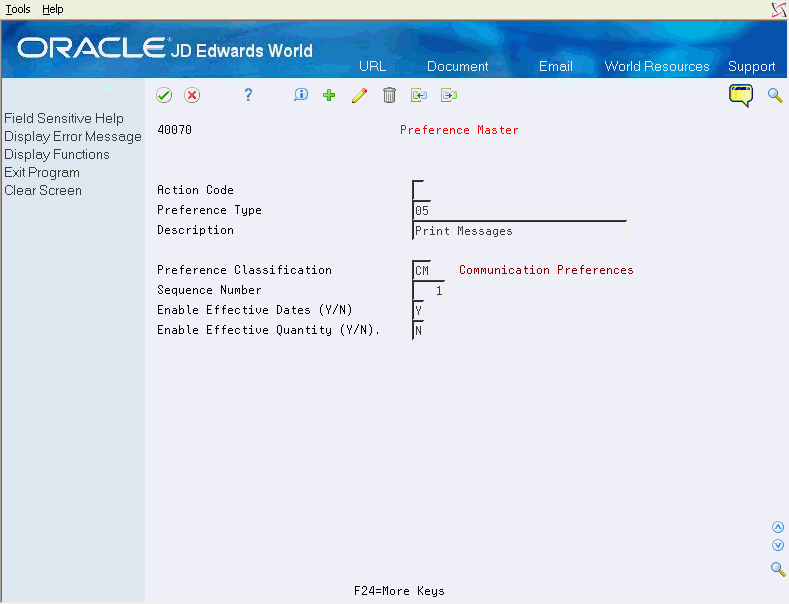Click Exit Program
The height and width of the screenshot is (604, 789).
click(42, 173)
